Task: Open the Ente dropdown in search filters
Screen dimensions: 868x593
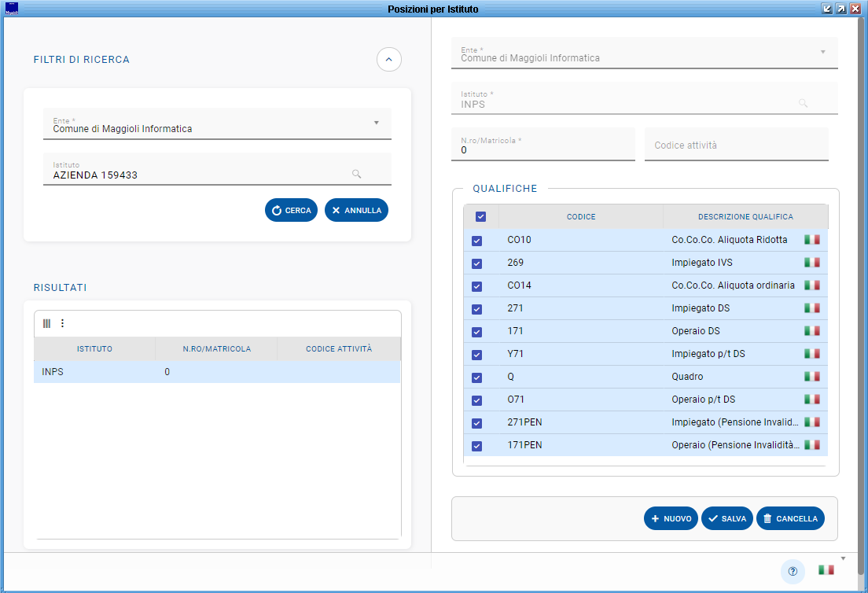Action: click(x=376, y=123)
